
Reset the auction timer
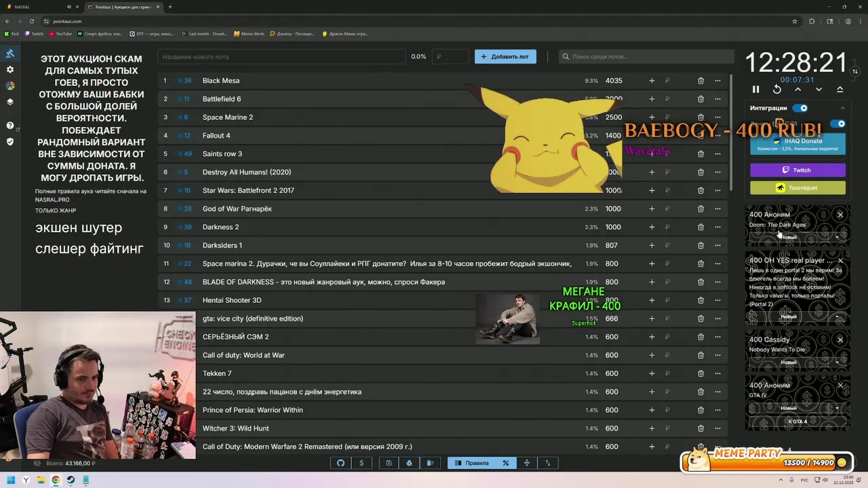(777, 89)
